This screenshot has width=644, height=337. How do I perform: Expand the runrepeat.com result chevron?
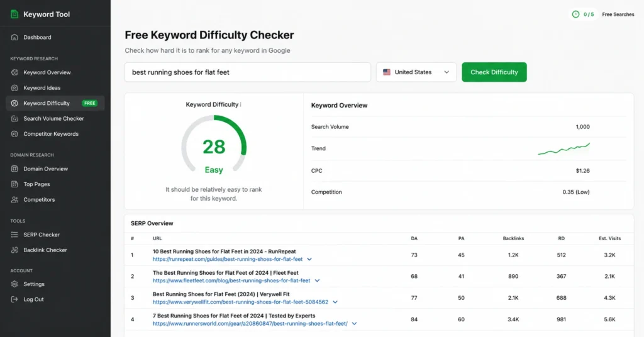tap(309, 260)
